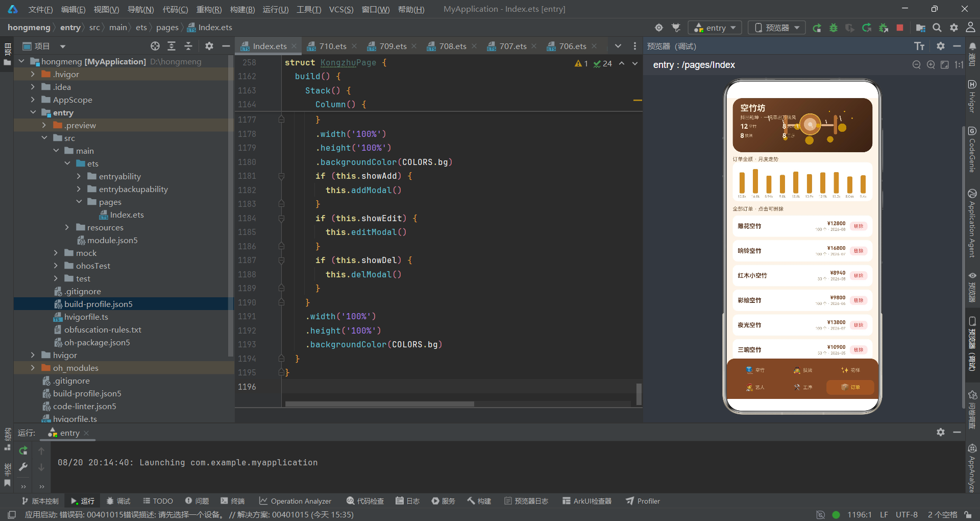
Task: Click the hot reload apply-changes icon
Action: pyautogui.click(x=867, y=28)
